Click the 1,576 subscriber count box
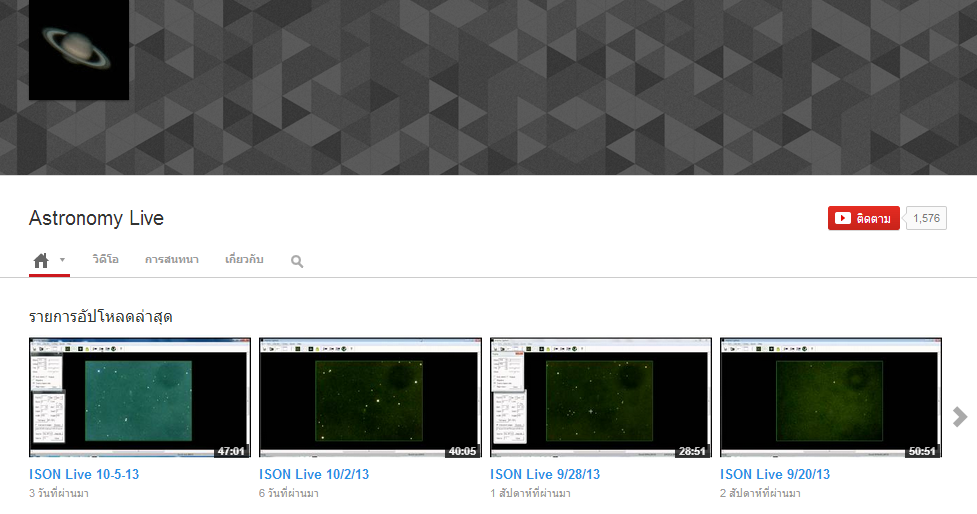977x514 pixels. [926, 218]
